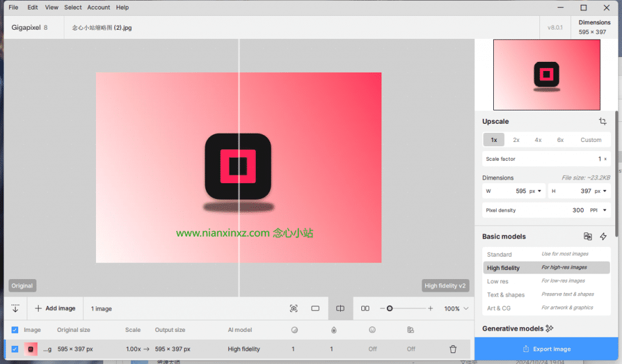Click the "1 image" count label
Image resolution: width=622 pixels, height=364 pixels.
(x=101, y=309)
